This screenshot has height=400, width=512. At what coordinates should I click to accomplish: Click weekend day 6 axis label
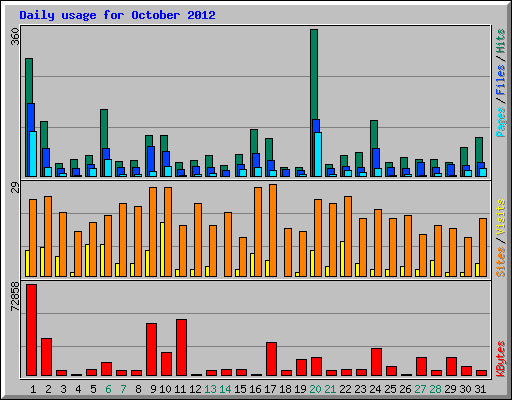(x=108, y=389)
